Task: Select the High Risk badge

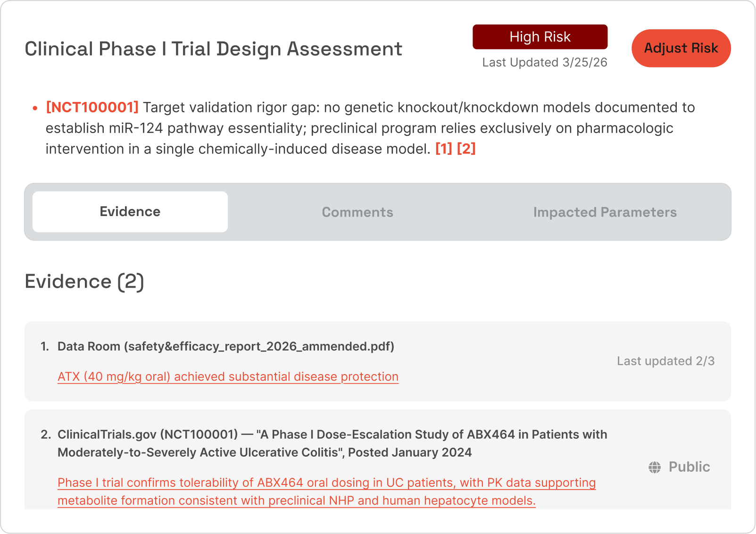Action: (x=540, y=36)
